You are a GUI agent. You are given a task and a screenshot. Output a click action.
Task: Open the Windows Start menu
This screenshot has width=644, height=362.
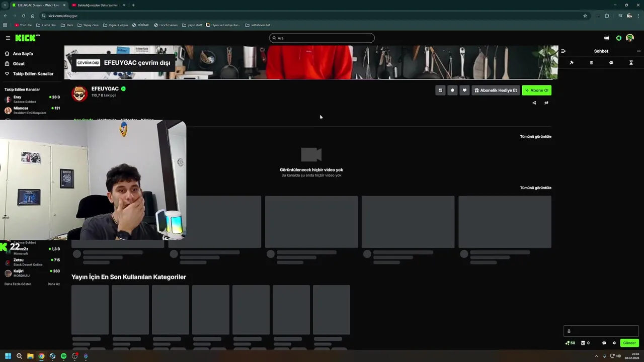tap(8, 356)
